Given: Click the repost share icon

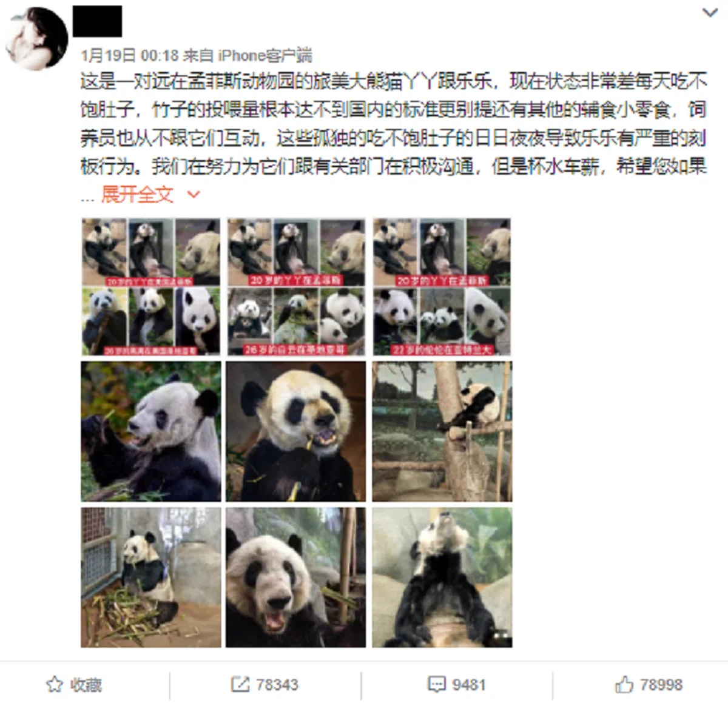Looking at the screenshot, I should tap(240, 685).
